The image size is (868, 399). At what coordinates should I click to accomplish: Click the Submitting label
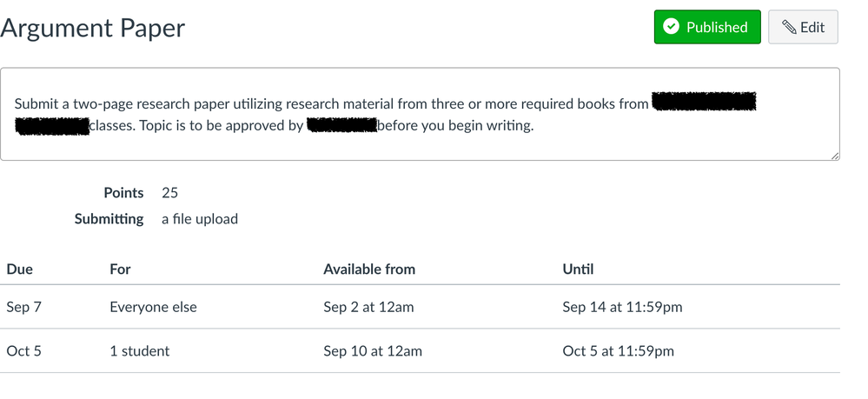pos(109,219)
